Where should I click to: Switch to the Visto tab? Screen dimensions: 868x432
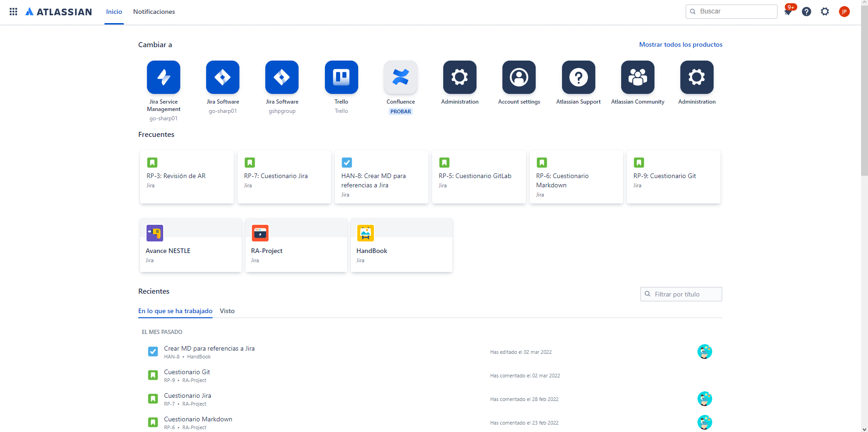click(x=227, y=311)
